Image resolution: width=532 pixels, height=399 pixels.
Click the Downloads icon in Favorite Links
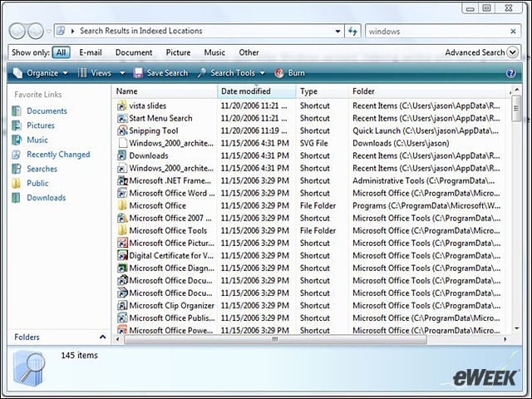[x=17, y=198]
